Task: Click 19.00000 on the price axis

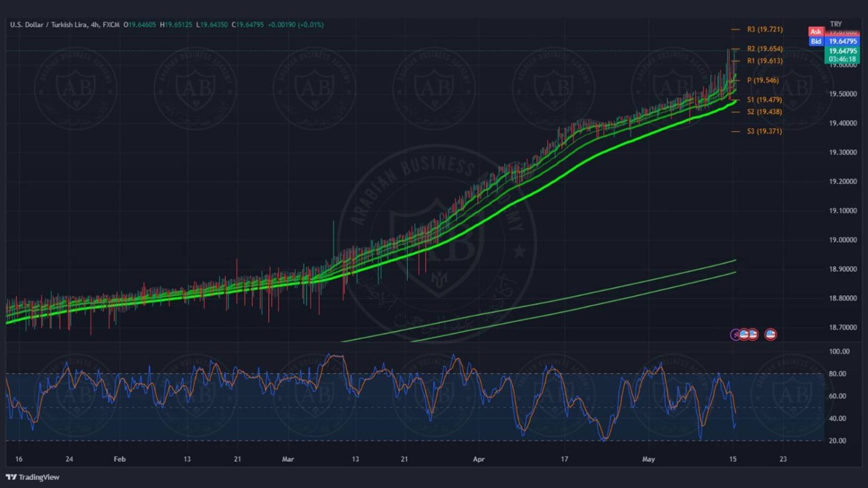Action: point(843,240)
